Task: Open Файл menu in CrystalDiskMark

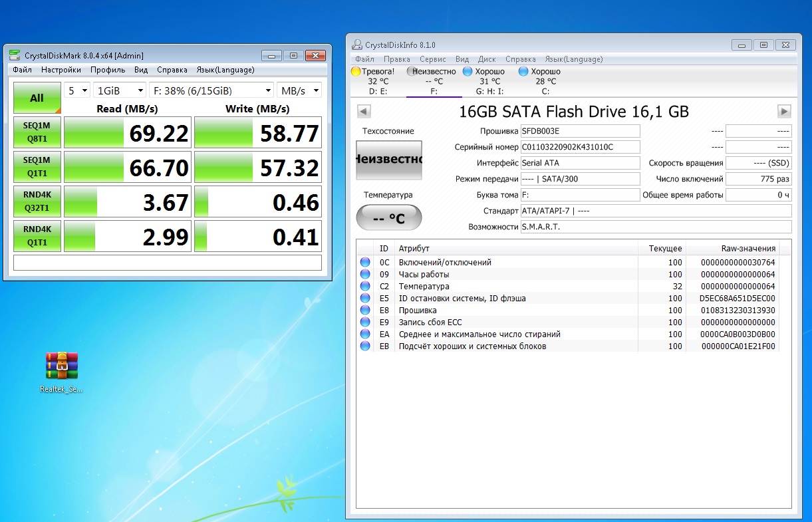Action: (x=22, y=70)
